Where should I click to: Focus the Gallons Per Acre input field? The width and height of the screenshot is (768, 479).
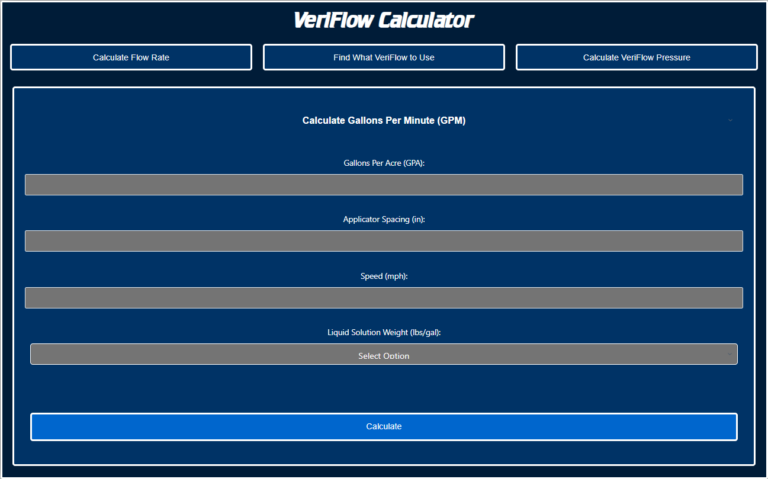384,185
